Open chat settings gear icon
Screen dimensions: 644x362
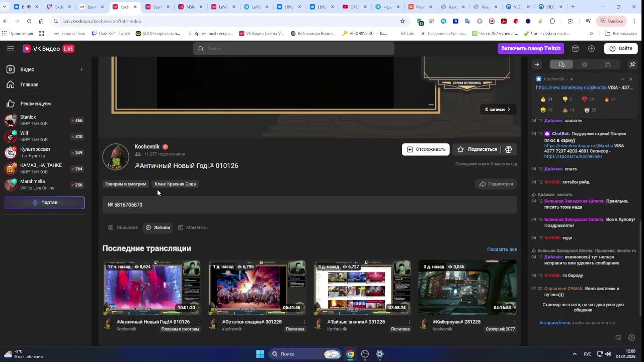pos(632,338)
